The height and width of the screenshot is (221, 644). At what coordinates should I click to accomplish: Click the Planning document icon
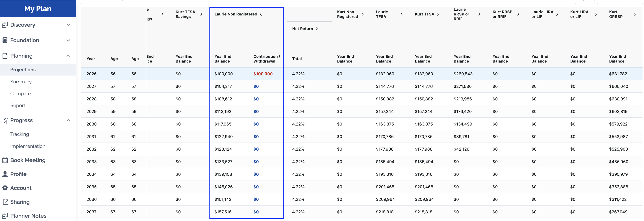5,56
